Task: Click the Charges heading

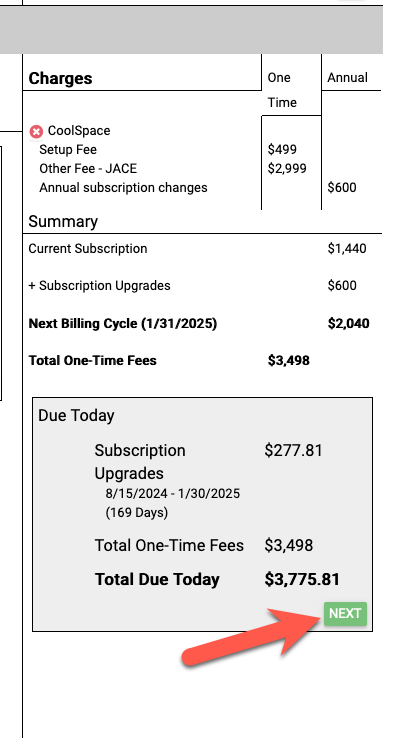Action: [60, 78]
